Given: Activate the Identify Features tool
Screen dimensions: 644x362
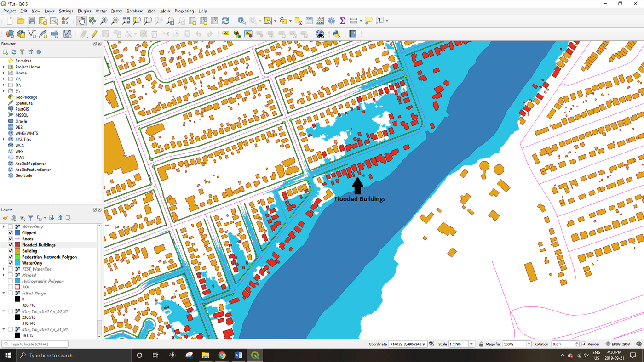Looking at the screenshot, I should (241, 21).
